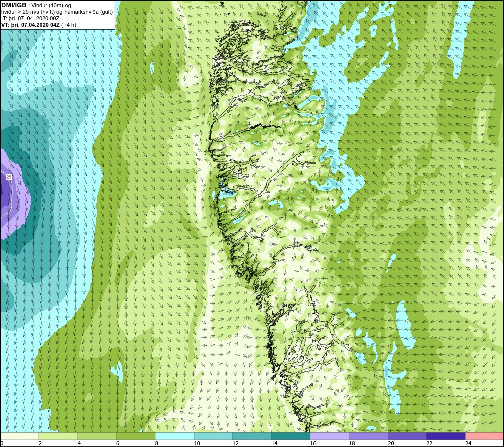504x447 pixels.
Task: Click the 2-4 m/s light green legend swatch
Action: tap(58, 436)
